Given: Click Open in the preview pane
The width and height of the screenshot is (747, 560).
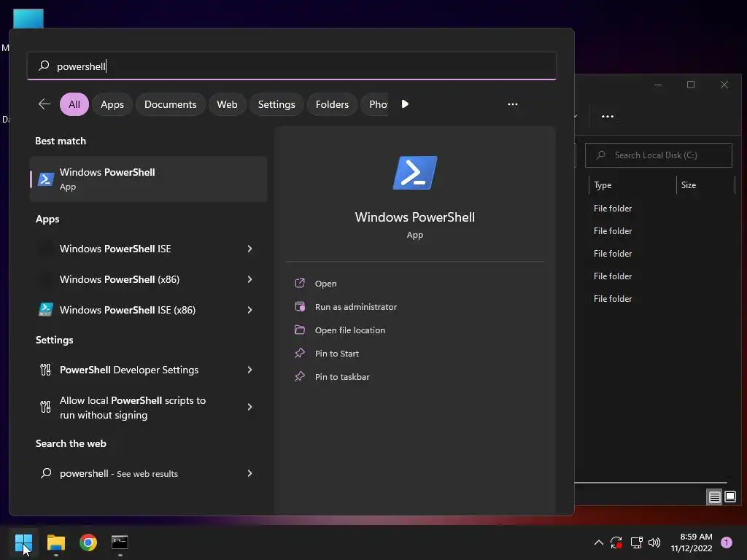Looking at the screenshot, I should pyautogui.click(x=326, y=284).
